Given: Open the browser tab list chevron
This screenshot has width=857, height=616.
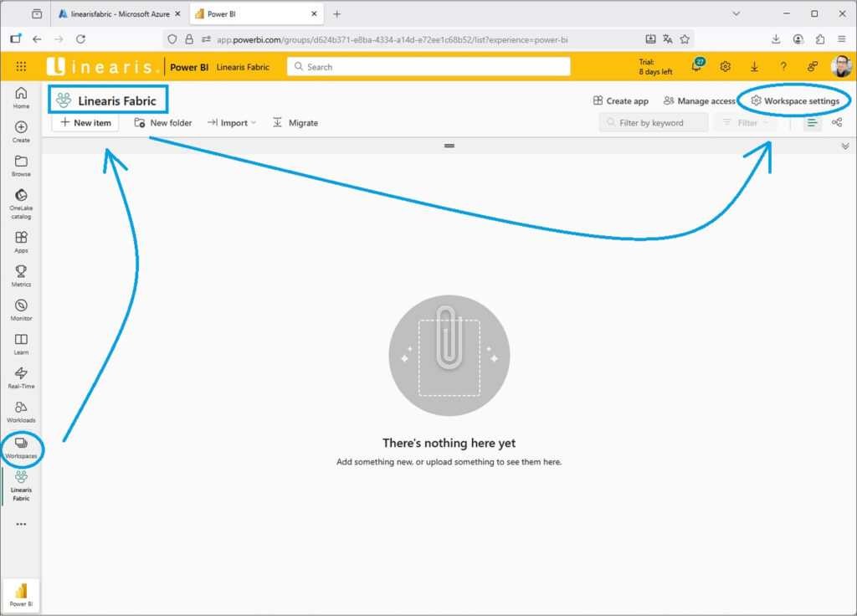Looking at the screenshot, I should [736, 13].
